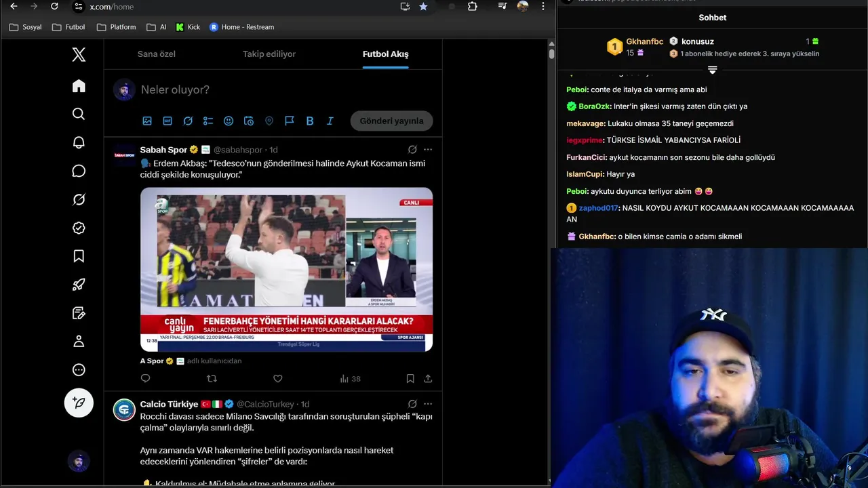Viewport: 868px width, 488px height.
Task: Go to Home in X sidebar
Action: pyautogui.click(x=79, y=85)
